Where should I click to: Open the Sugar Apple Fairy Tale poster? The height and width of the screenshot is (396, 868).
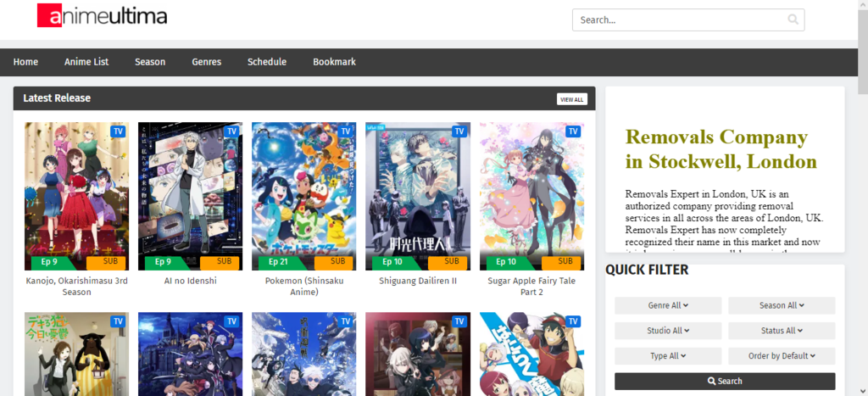(x=531, y=196)
